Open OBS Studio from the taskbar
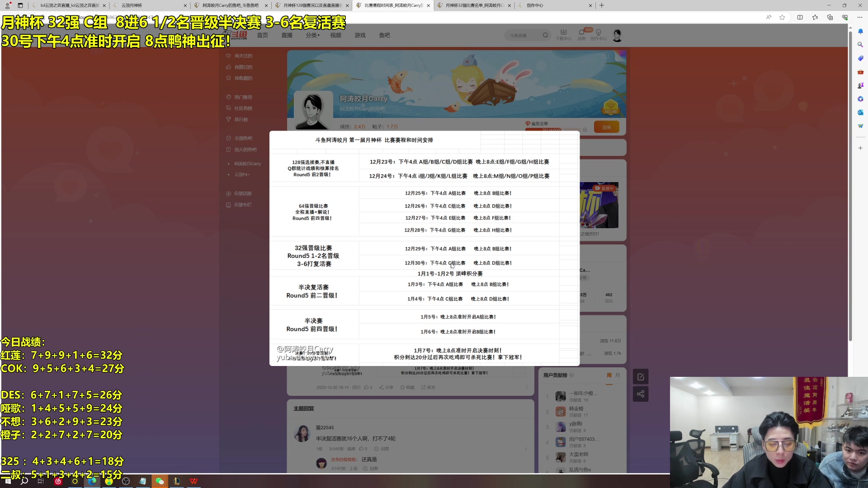Viewport: 868px width, 488px height. click(126, 481)
